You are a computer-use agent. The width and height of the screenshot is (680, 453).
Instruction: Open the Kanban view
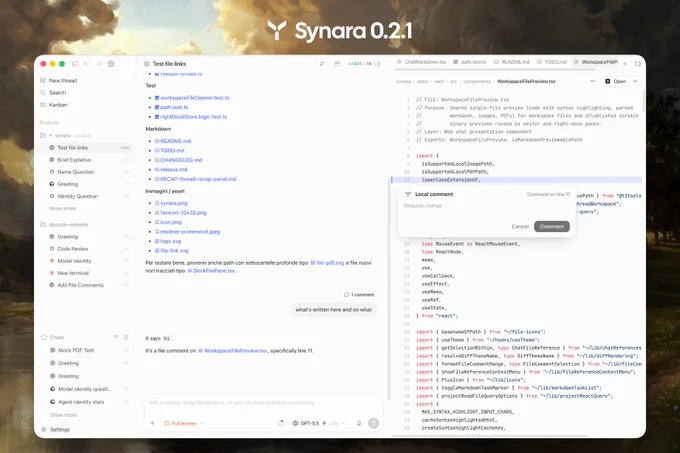click(54, 105)
